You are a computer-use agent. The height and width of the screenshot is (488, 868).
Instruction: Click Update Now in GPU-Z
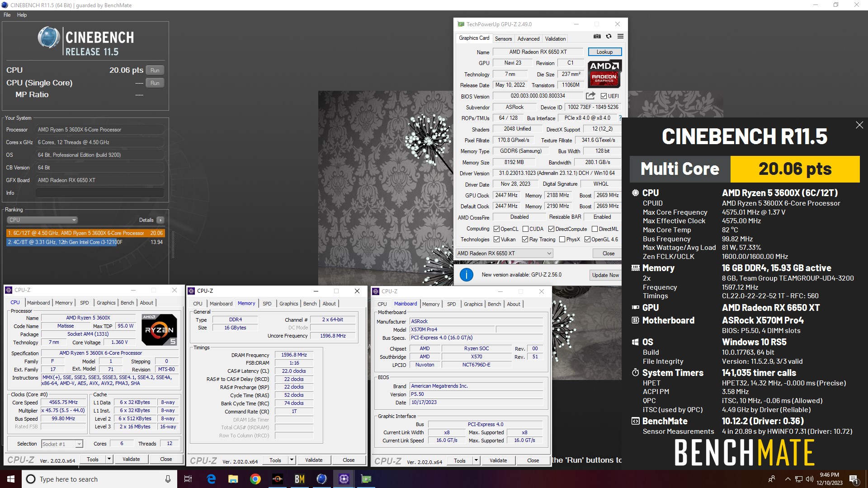pyautogui.click(x=605, y=275)
